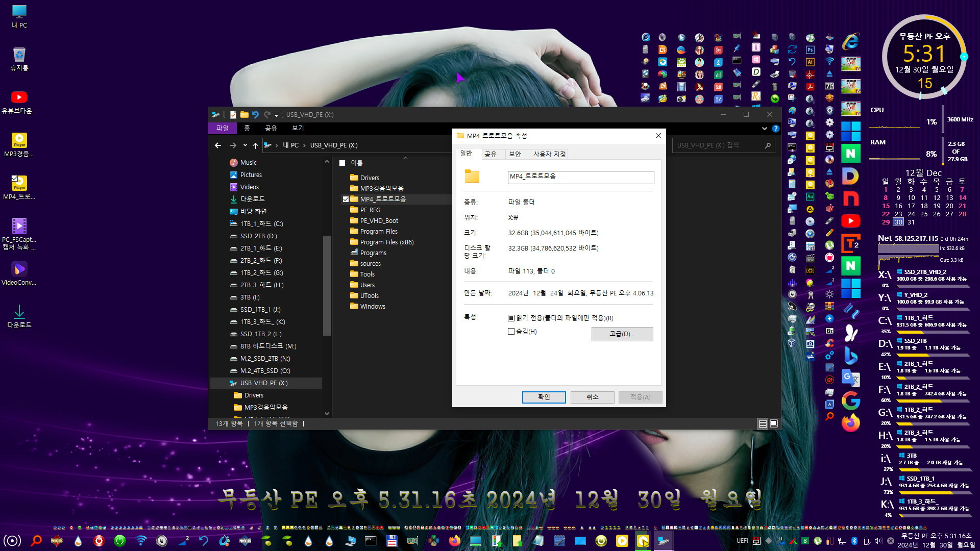Click the Up one level arrow

pyautogui.click(x=255, y=145)
